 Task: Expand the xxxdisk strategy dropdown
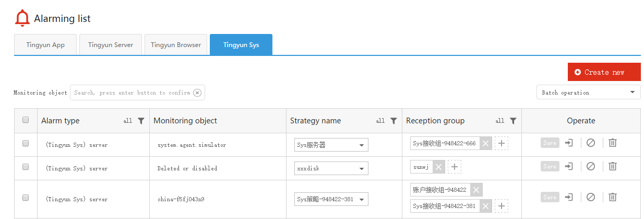[331, 168]
